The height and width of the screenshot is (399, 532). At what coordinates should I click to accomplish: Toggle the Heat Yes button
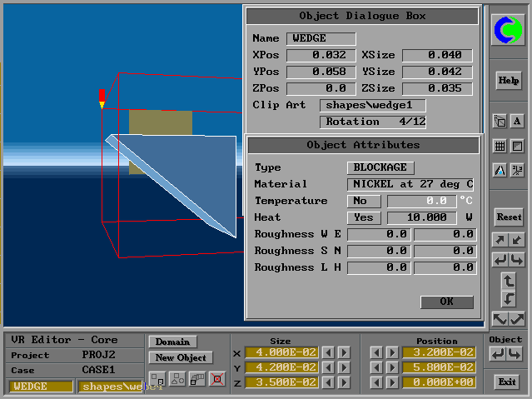(363, 217)
